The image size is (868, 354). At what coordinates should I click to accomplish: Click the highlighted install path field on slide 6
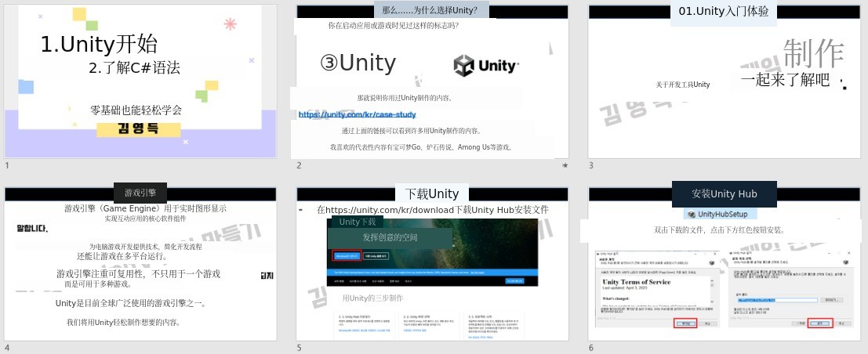(x=776, y=299)
